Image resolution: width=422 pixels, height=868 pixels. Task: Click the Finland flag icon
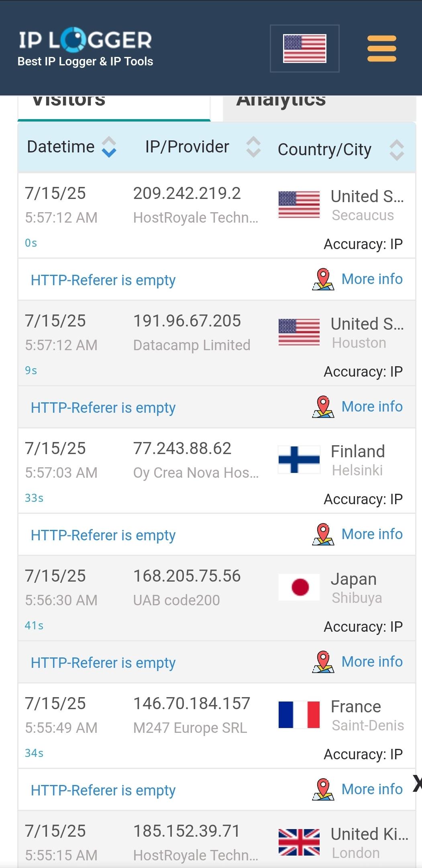[299, 459]
